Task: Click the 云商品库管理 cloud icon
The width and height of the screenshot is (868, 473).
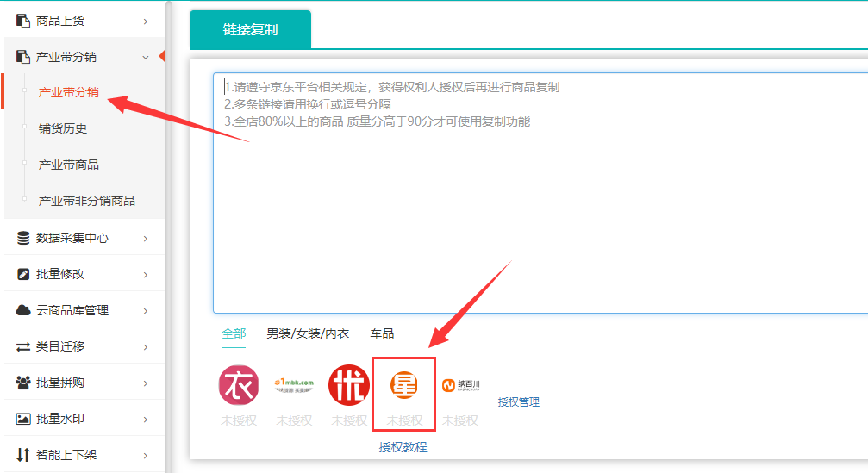Action: point(23,310)
